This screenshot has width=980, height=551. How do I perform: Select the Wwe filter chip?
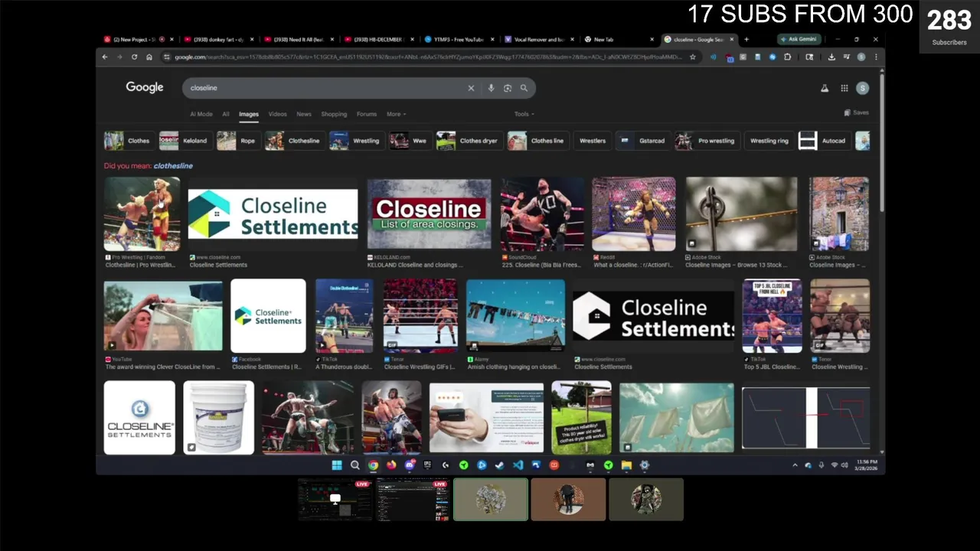pos(410,141)
